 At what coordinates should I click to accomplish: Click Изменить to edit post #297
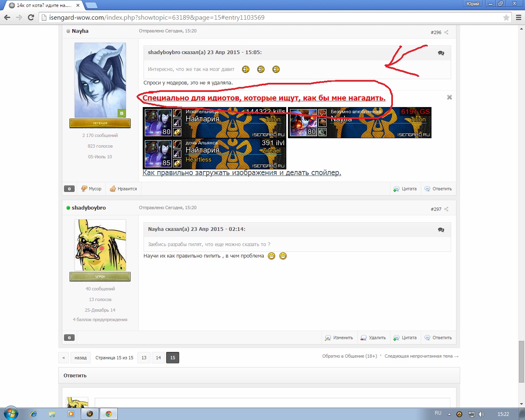339,338
